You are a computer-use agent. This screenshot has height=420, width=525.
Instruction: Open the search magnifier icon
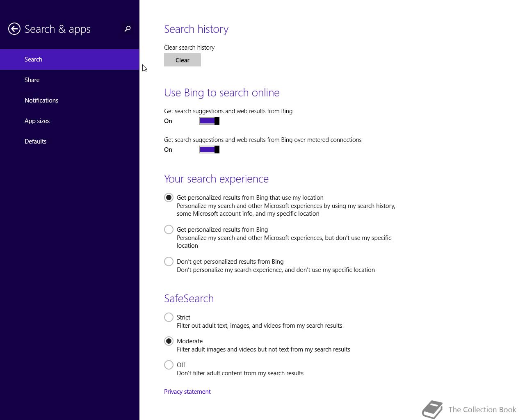(128, 29)
